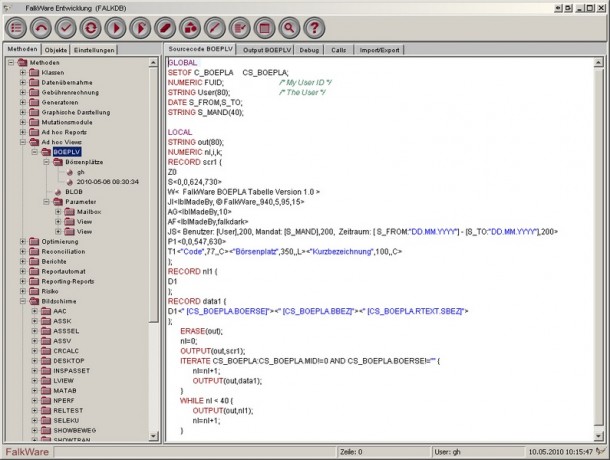Expand the Mailbox parameter node
This screenshot has width=610, height=460.
pyautogui.click(x=57, y=211)
